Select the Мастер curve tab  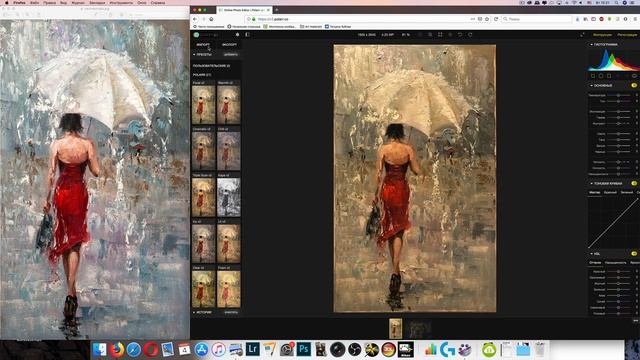595,192
